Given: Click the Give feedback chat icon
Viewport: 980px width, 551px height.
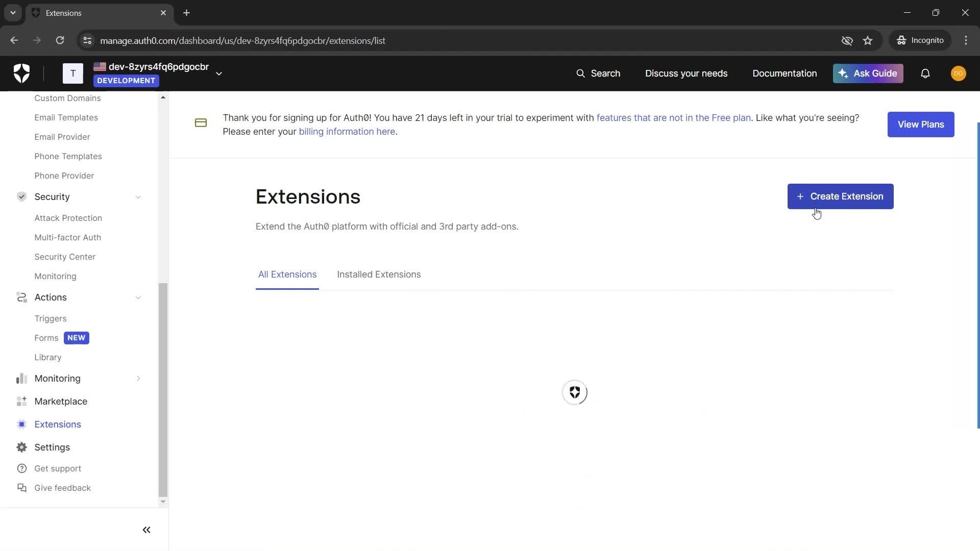Looking at the screenshot, I should pyautogui.click(x=21, y=488).
